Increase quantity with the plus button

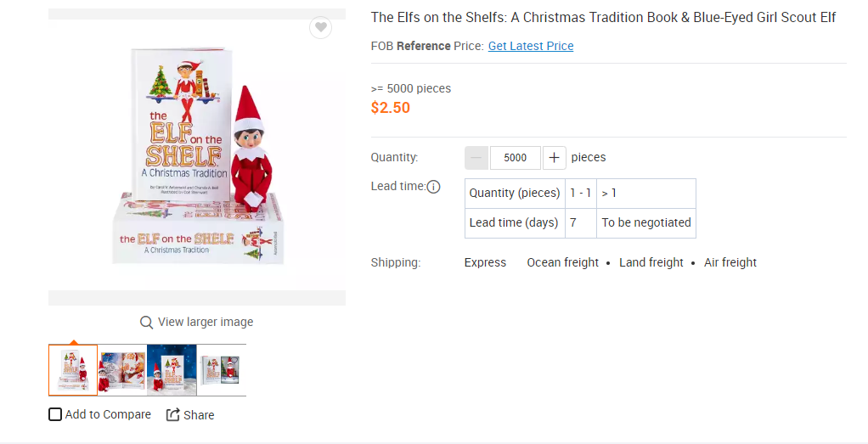point(554,157)
